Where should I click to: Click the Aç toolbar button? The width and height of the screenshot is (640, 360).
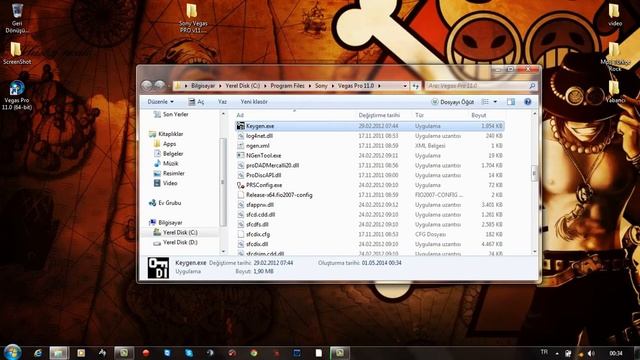[x=196, y=102]
